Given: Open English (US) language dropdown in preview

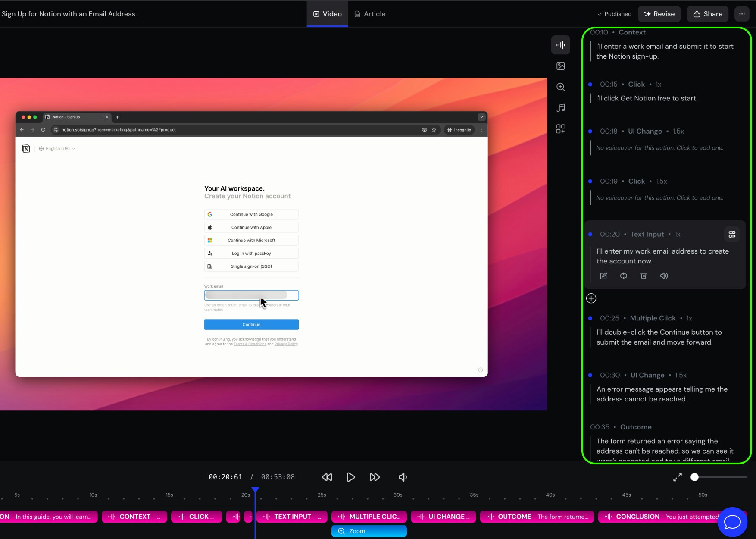Looking at the screenshot, I should 57,148.
